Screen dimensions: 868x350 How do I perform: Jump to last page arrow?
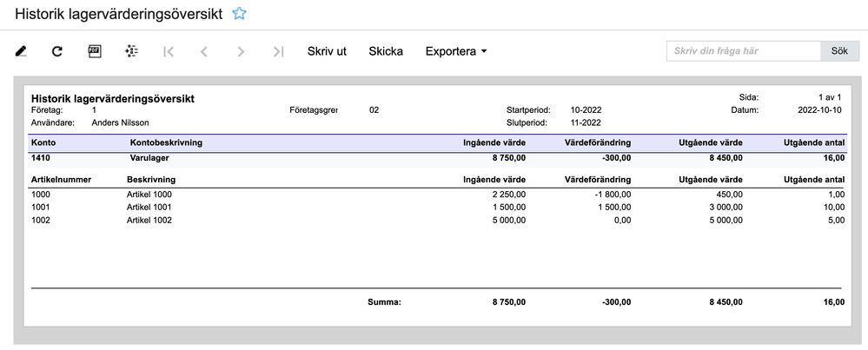pyautogui.click(x=278, y=51)
